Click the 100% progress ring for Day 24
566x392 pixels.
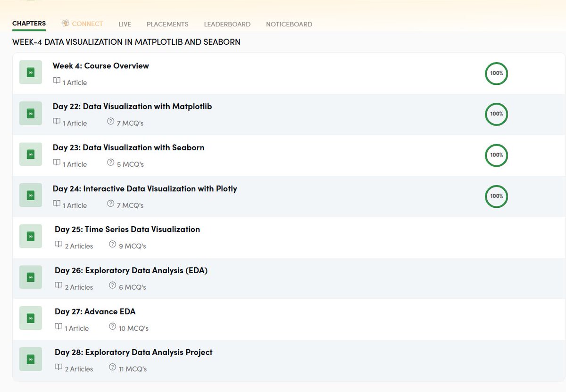pos(496,196)
